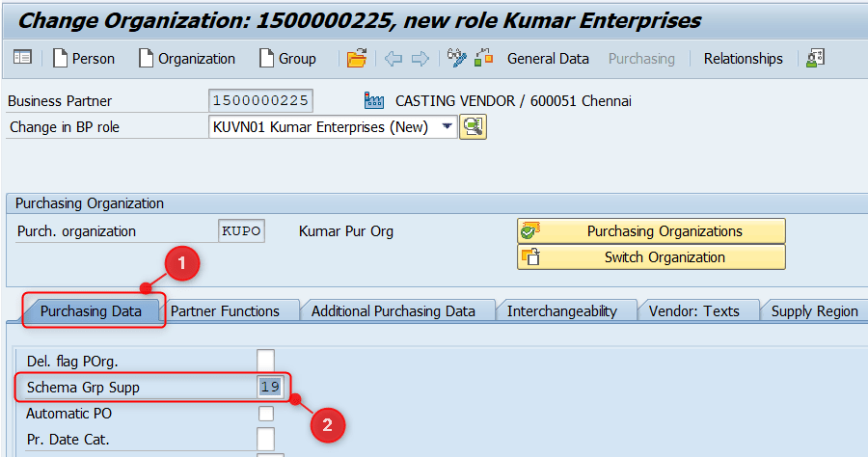
Task: Open the Additional Purchasing Data tab
Action: pos(393,311)
